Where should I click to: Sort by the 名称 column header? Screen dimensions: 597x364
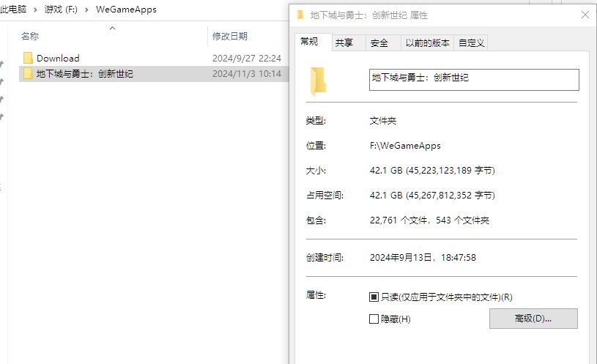coord(30,36)
